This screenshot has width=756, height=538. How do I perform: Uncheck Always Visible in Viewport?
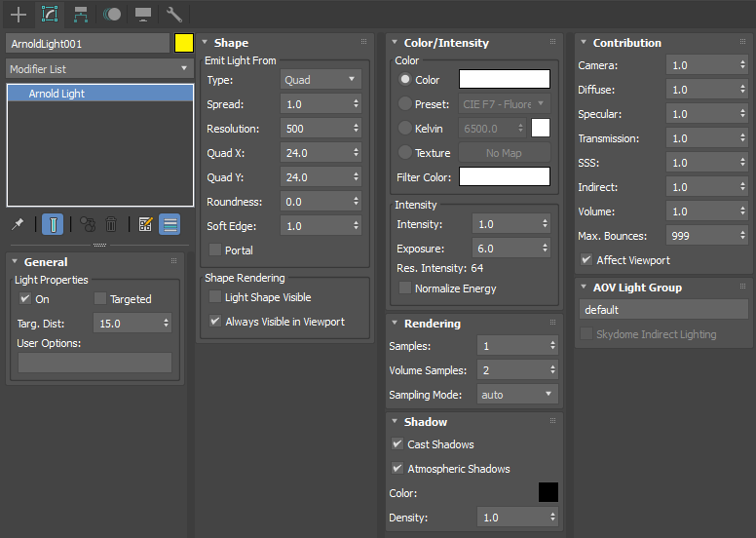215,321
